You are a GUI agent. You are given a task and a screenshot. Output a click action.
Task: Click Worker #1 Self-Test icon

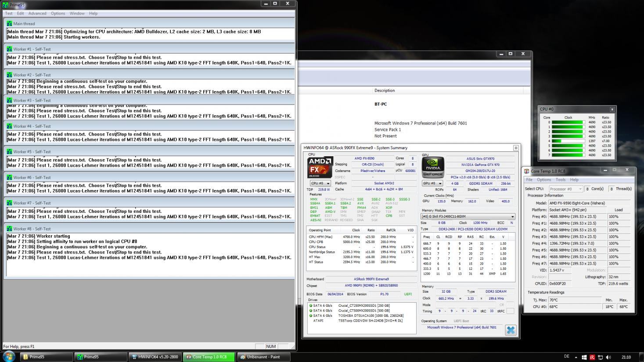[9, 49]
